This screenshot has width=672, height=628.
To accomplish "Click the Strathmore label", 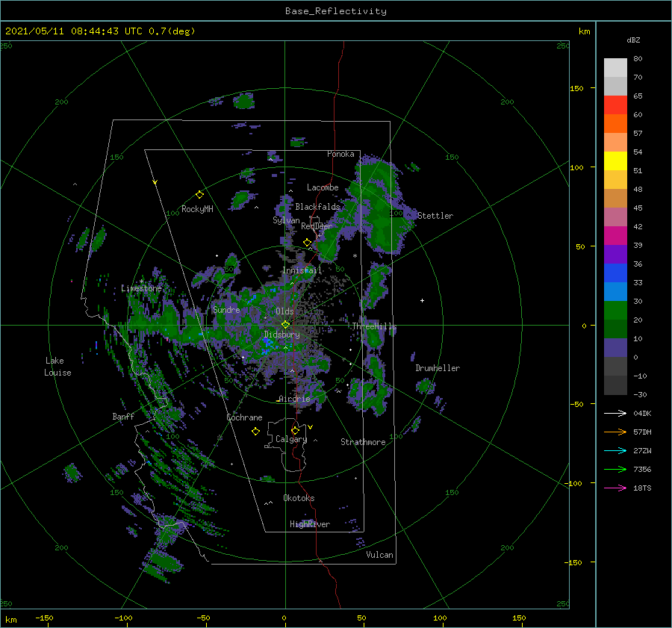I will (363, 442).
